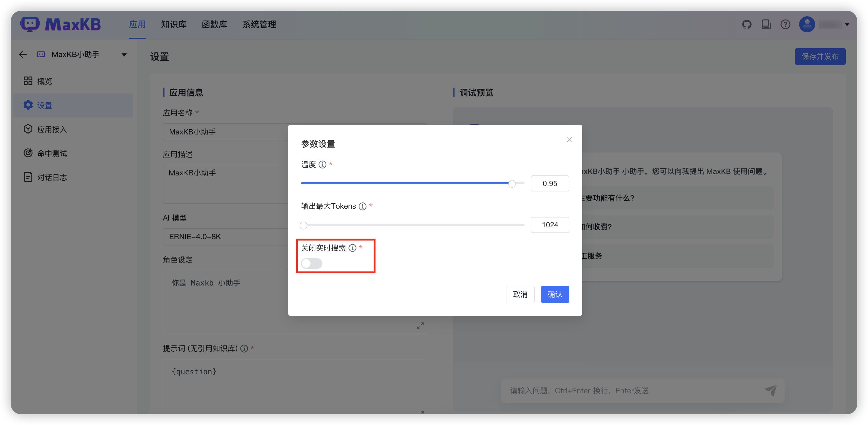
Task: Click the user avatar icon
Action: pos(807,25)
